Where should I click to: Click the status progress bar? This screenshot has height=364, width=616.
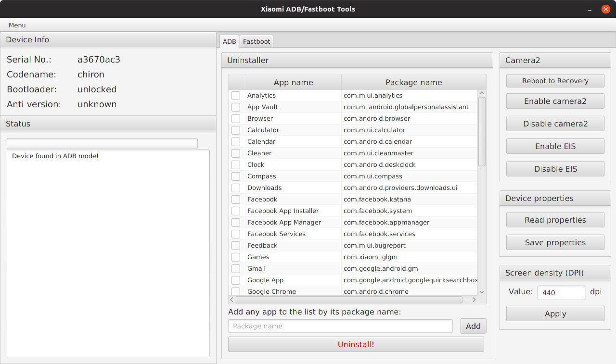pos(102,143)
